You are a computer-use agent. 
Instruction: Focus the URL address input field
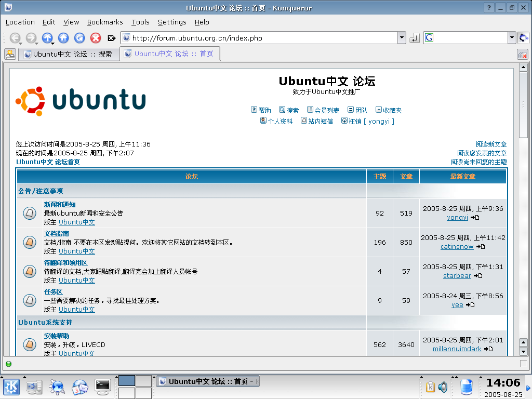[x=259, y=37]
